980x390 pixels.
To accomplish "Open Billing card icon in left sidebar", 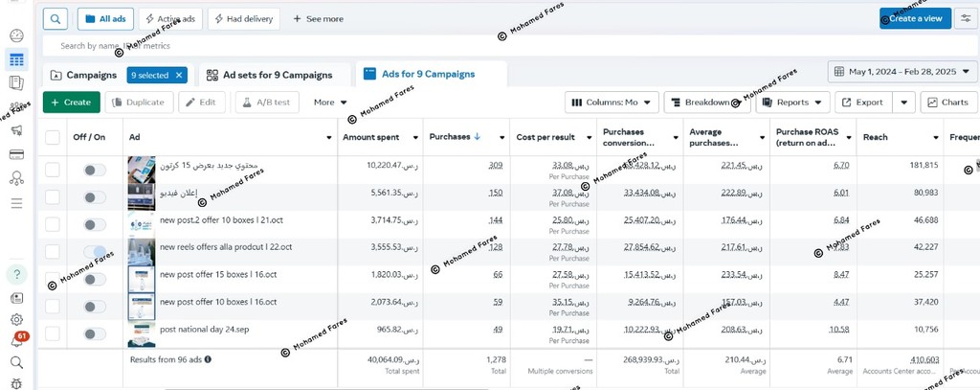I will pos(16,154).
